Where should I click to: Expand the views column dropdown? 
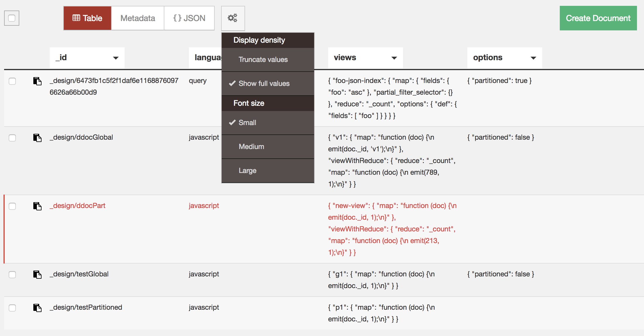click(x=394, y=58)
